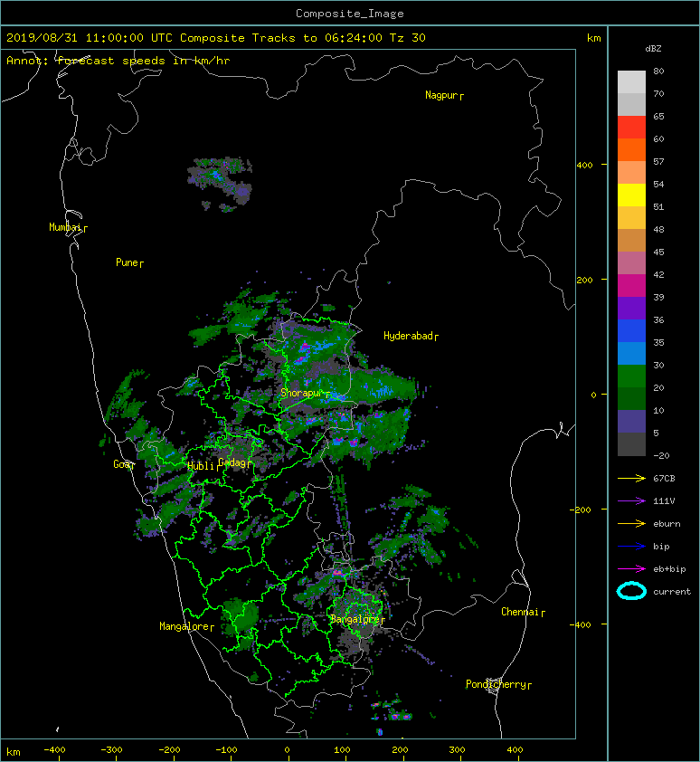Click the 10 dBZ slate purple swatch
The width and height of the screenshot is (700, 762).
click(631, 421)
